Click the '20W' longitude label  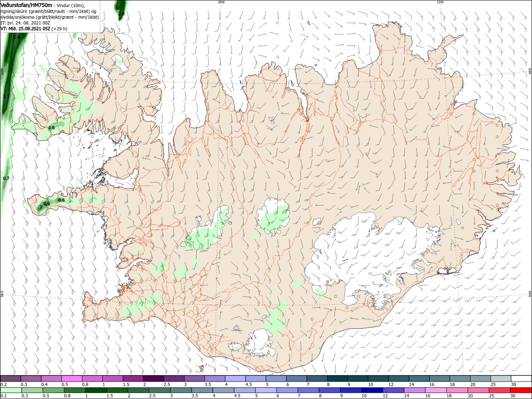point(221,2)
